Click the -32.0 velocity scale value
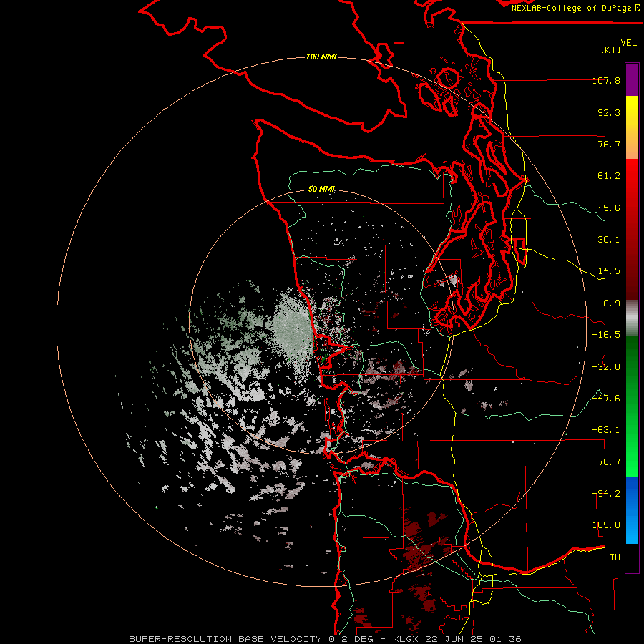Image resolution: width=644 pixels, height=644 pixels. 606,367
